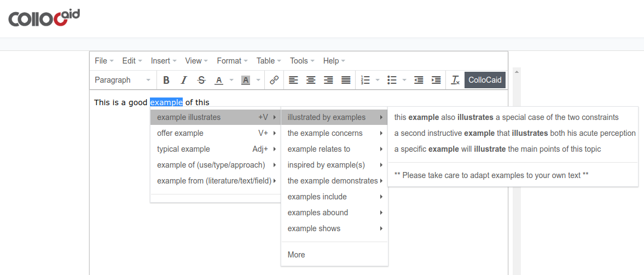Expand 'examples include' submenu item

click(334, 197)
